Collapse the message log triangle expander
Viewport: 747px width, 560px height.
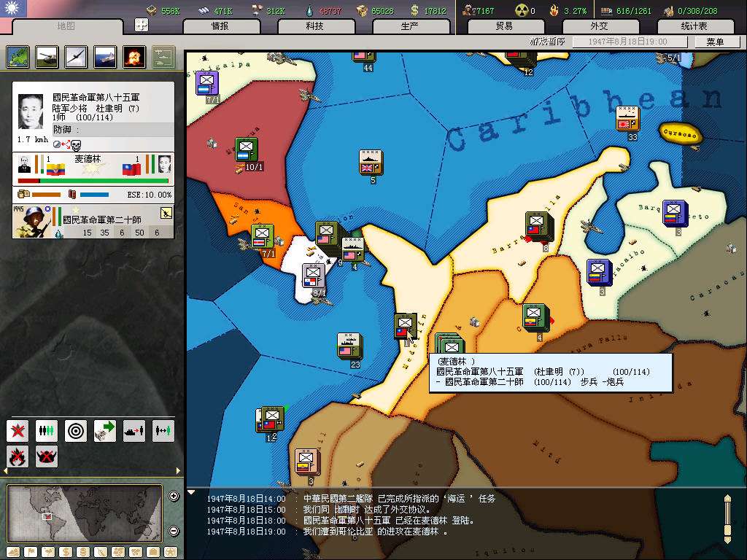click(191, 492)
